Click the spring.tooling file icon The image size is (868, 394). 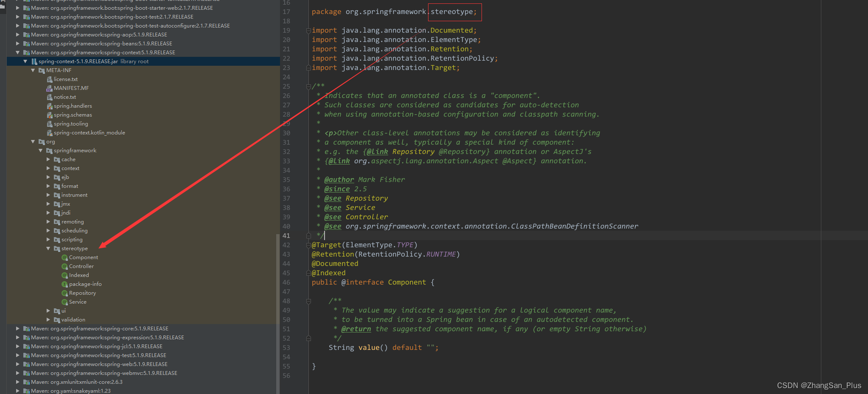(49, 124)
